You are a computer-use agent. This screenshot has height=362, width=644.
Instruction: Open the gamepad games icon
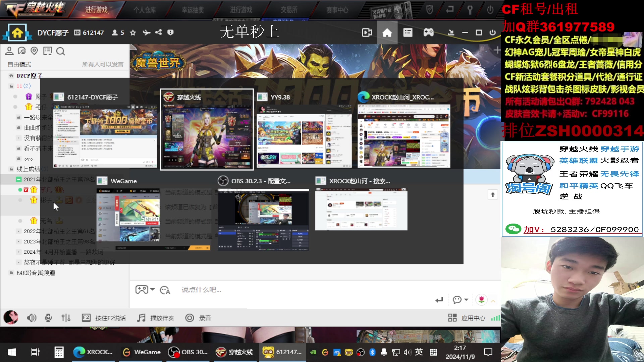(428, 33)
